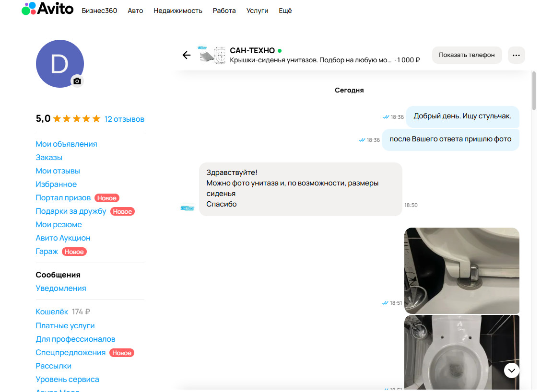Click the Новое badge beside Спецпредложения
The image size is (541, 392).
point(122,353)
